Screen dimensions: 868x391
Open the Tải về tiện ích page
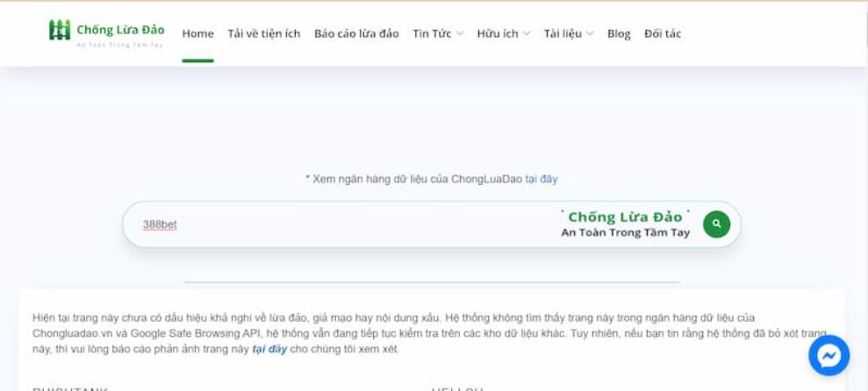click(263, 33)
